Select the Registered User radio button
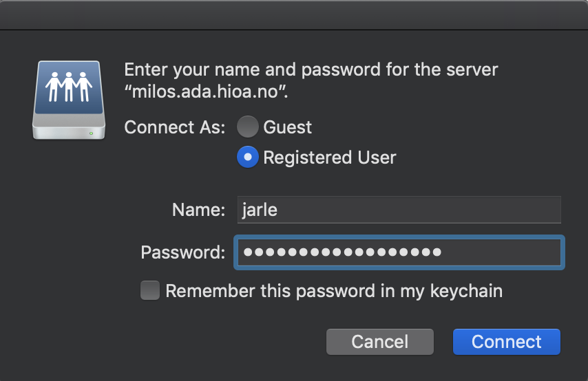Viewport: 588px width, 381px height. click(x=247, y=157)
